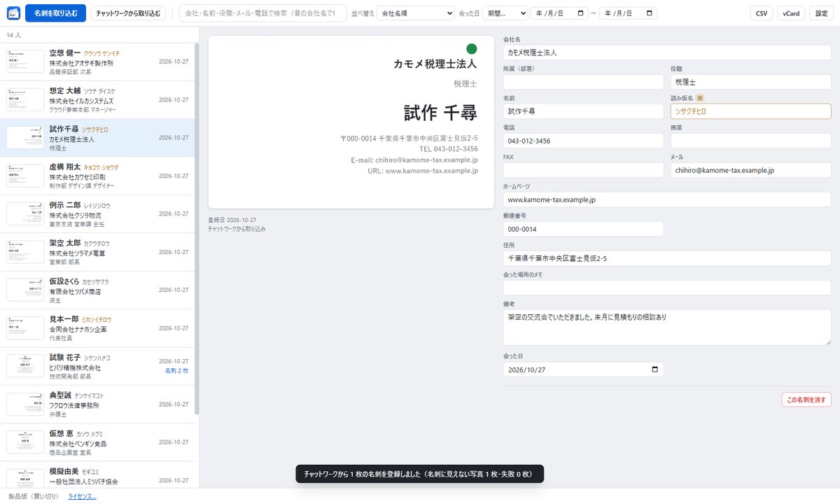
Task: Edit the ホームページ field
Action: coord(667,199)
